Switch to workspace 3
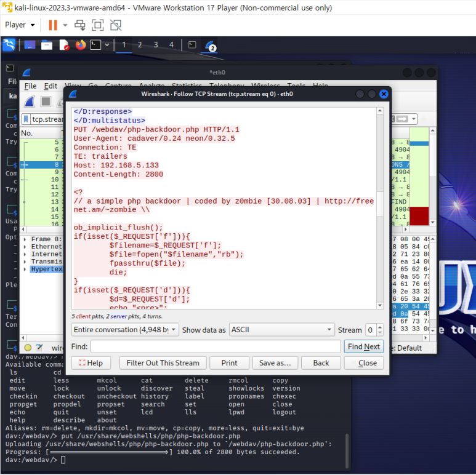 [156, 45]
